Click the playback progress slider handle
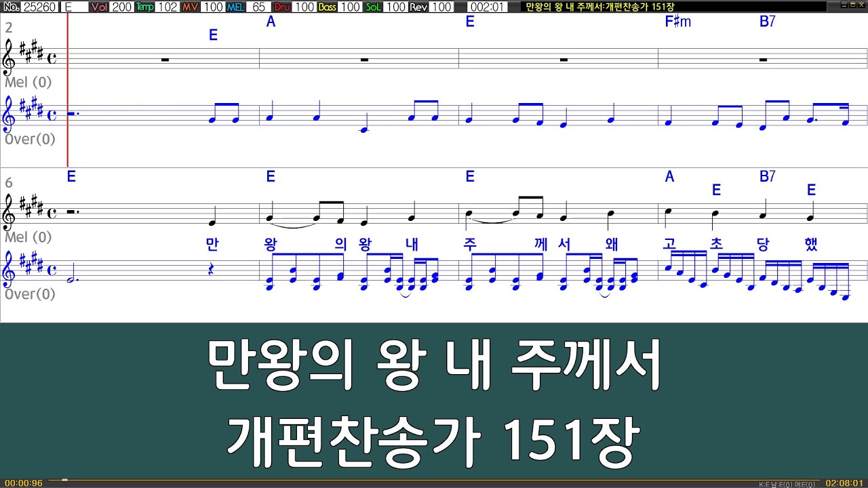 pyautogui.click(x=64, y=480)
